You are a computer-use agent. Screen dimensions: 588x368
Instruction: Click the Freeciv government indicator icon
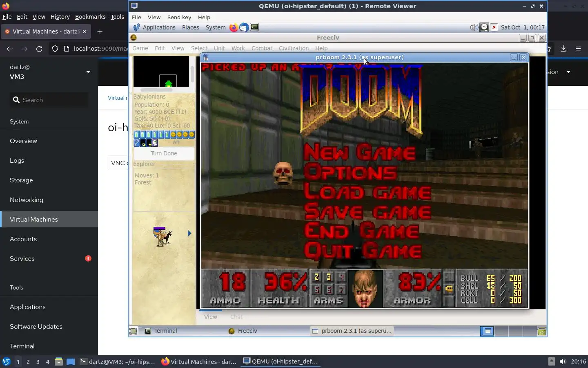(x=155, y=143)
